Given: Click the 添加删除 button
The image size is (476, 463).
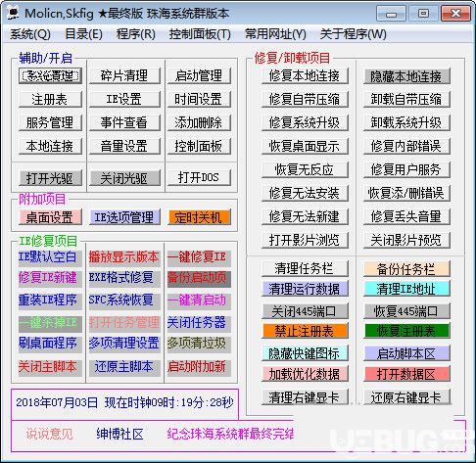Looking at the screenshot, I should tap(199, 122).
